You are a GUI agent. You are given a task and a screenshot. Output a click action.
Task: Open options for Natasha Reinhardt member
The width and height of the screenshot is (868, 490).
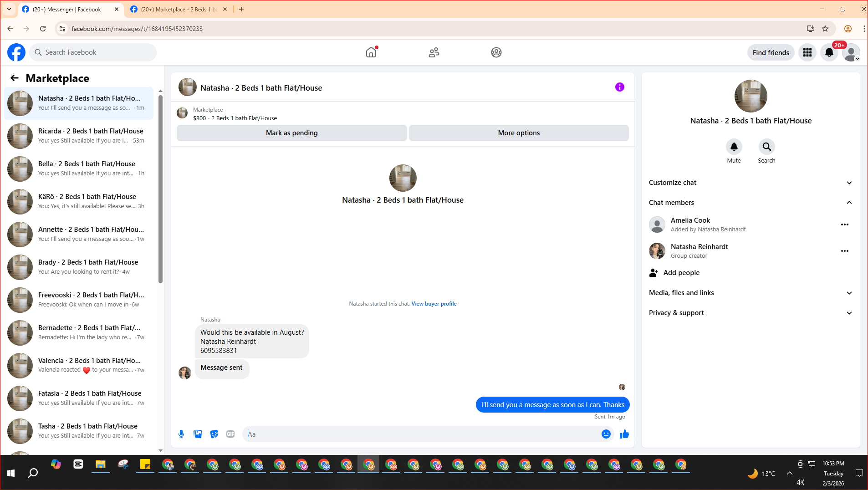coord(845,251)
